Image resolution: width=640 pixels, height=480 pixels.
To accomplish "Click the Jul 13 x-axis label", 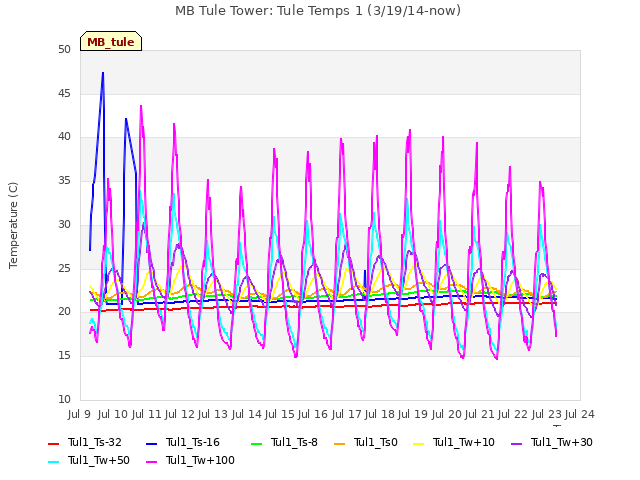I will point(213,414).
